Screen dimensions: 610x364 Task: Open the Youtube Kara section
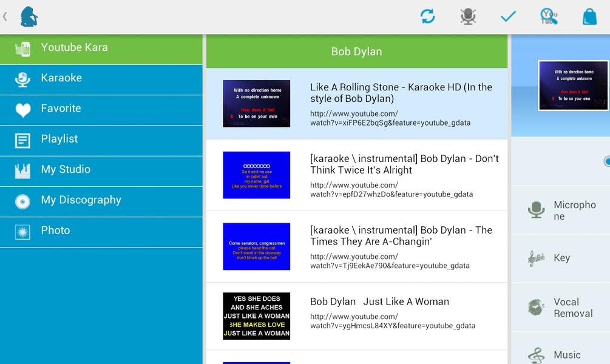pyautogui.click(x=101, y=49)
